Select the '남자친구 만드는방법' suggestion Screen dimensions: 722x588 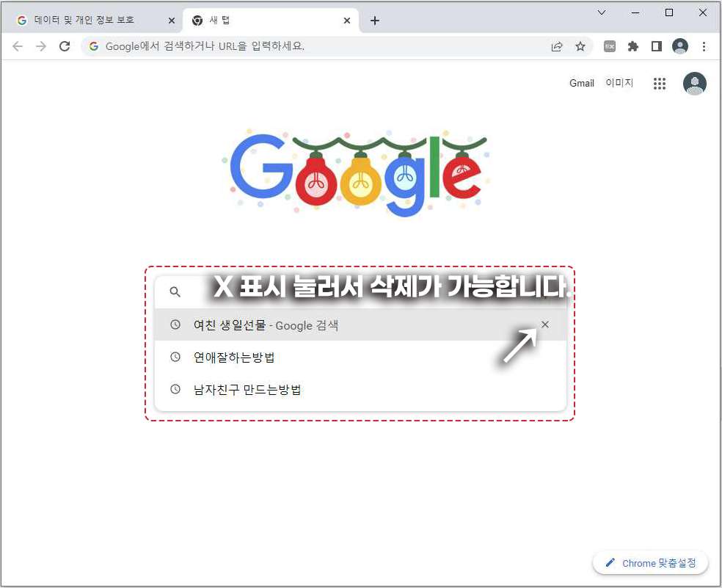(360, 389)
